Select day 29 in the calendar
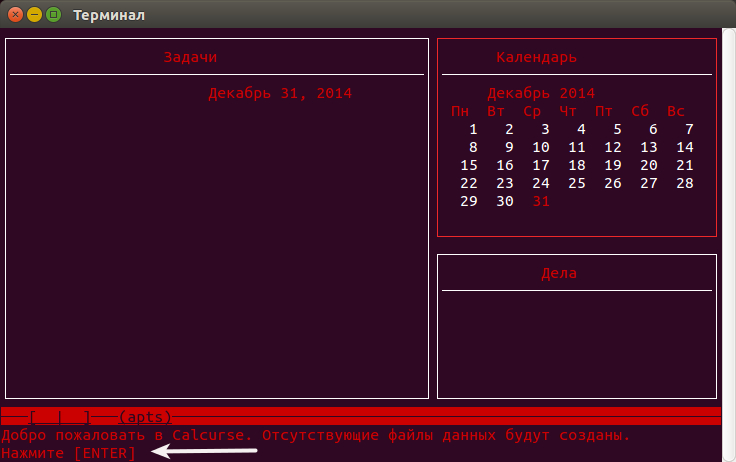Viewport: 736px width, 462px height. point(469,201)
